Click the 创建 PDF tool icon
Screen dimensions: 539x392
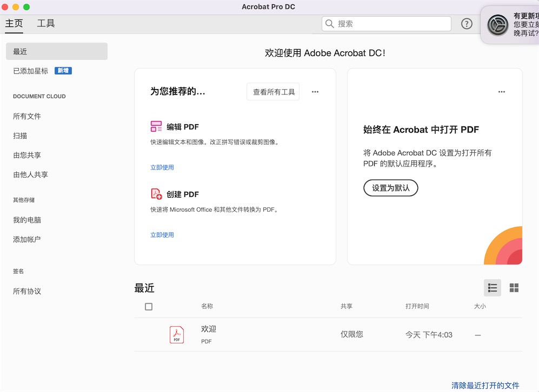(156, 194)
